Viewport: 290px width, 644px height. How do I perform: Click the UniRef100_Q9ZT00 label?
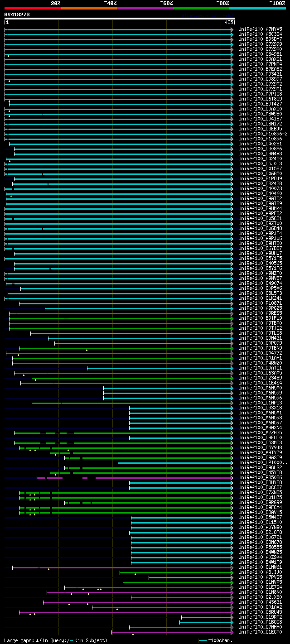coord(260,223)
